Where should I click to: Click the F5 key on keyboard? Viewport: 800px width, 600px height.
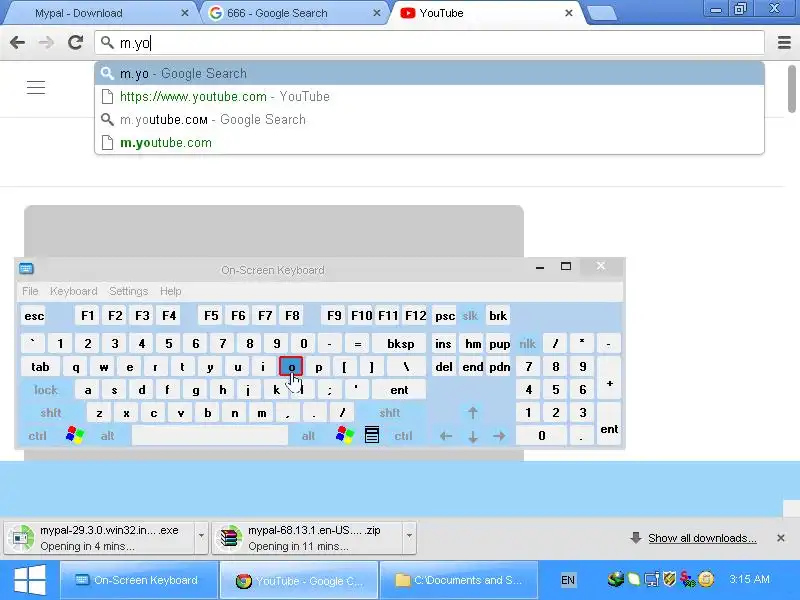[x=211, y=316]
